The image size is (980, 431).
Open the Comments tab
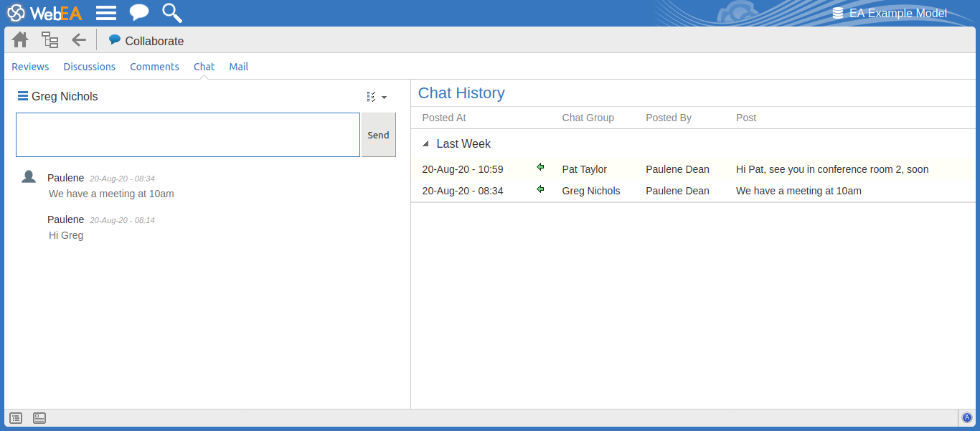coord(154,67)
